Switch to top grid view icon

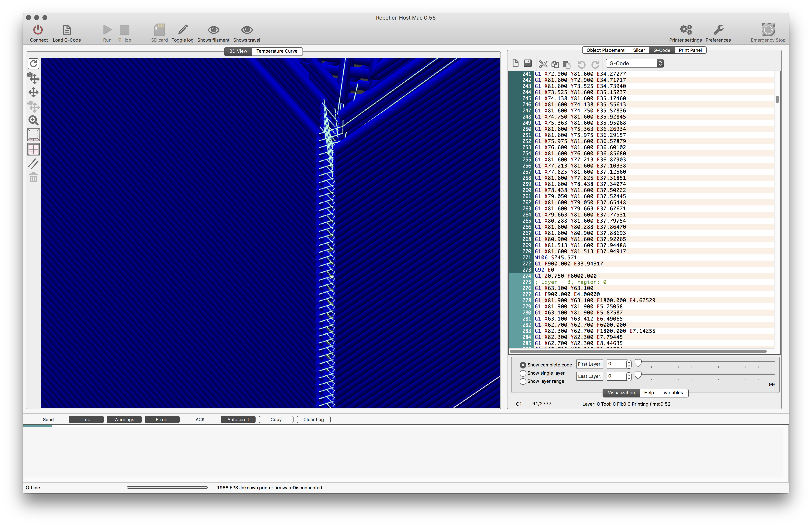[33, 149]
